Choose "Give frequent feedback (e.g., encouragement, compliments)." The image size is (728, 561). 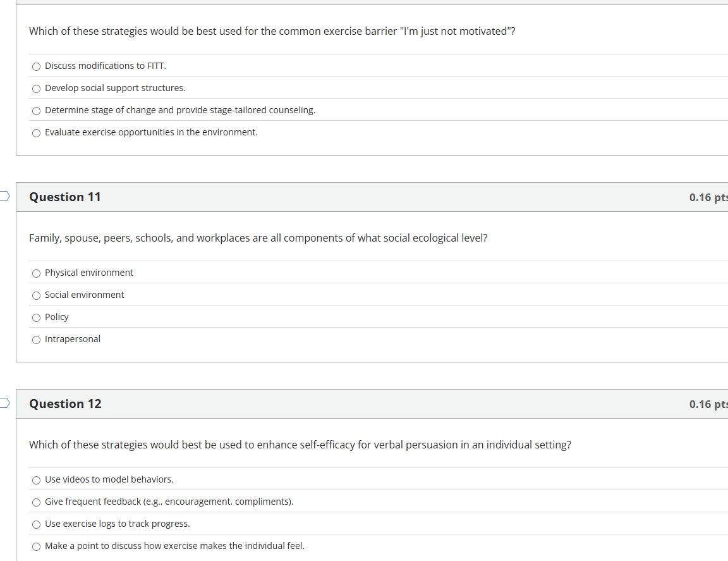tap(36, 502)
